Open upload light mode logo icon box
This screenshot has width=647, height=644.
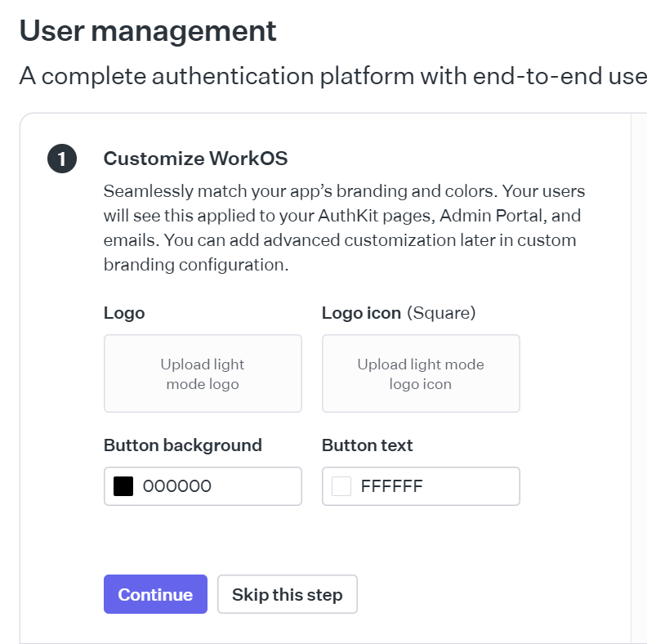click(x=421, y=373)
